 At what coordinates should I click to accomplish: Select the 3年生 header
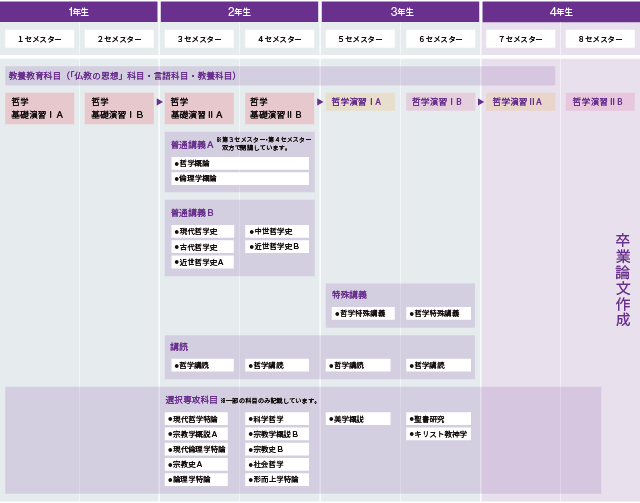coord(400,12)
